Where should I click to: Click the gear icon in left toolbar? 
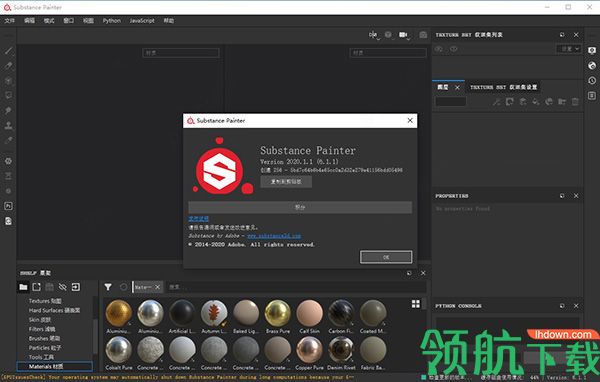(8, 161)
